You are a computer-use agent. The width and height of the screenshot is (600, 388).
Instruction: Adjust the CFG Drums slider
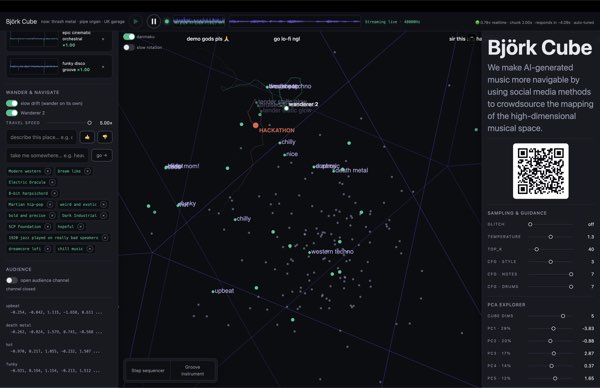(571, 287)
